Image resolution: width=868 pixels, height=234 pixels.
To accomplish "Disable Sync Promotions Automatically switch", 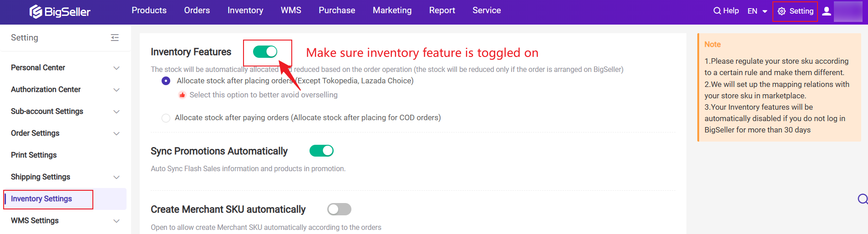I will [321, 151].
